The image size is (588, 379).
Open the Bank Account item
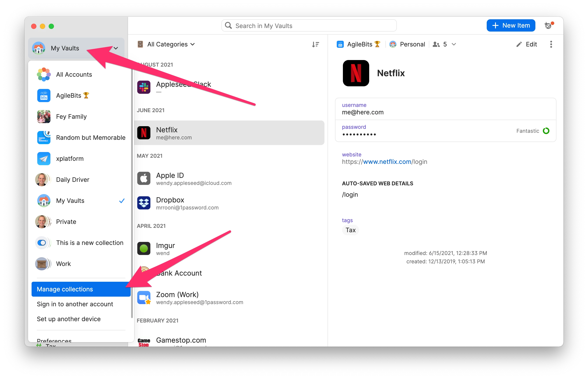click(229, 273)
